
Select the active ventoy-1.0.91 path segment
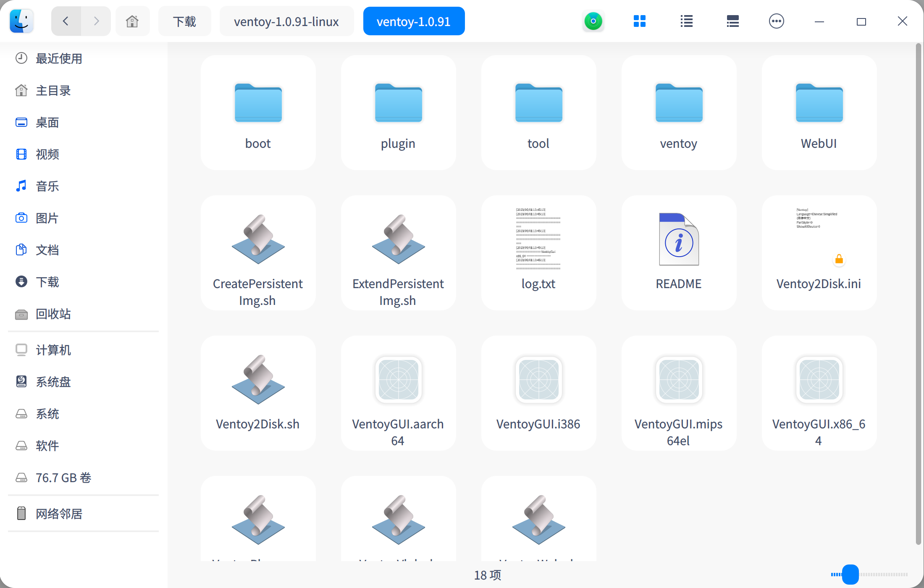click(x=413, y=21)
